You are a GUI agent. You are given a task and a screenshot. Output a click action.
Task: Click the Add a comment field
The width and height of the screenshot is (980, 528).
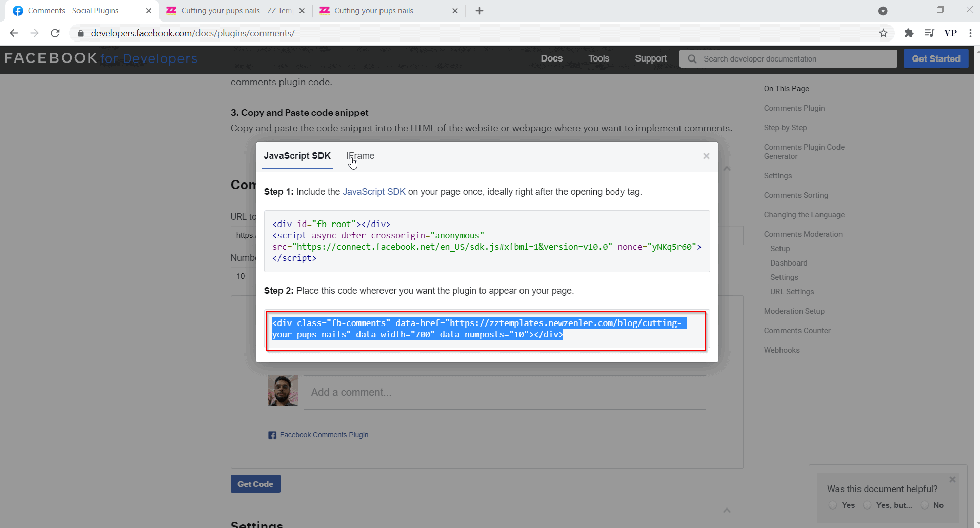505,392
